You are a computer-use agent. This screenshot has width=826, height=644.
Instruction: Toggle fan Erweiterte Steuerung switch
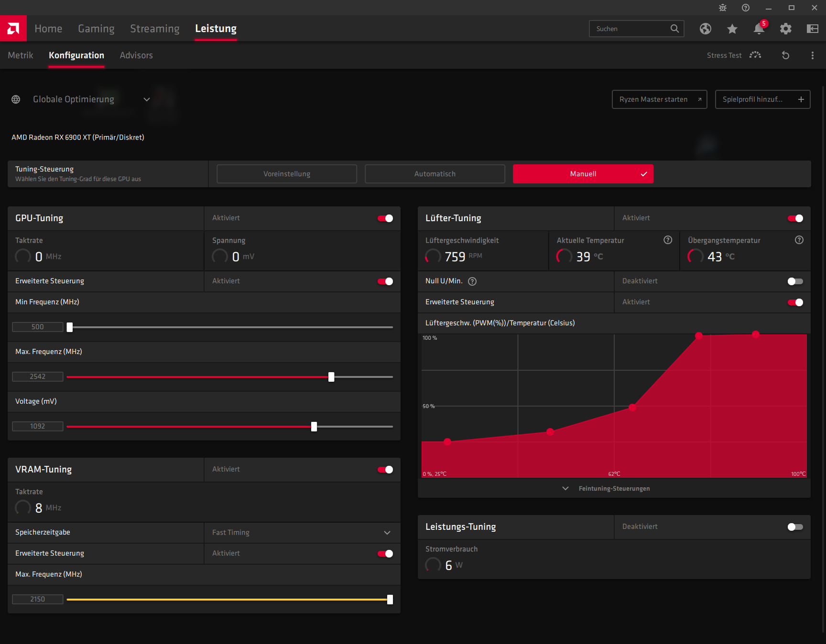pyautogui.click(x=795, y=302)
